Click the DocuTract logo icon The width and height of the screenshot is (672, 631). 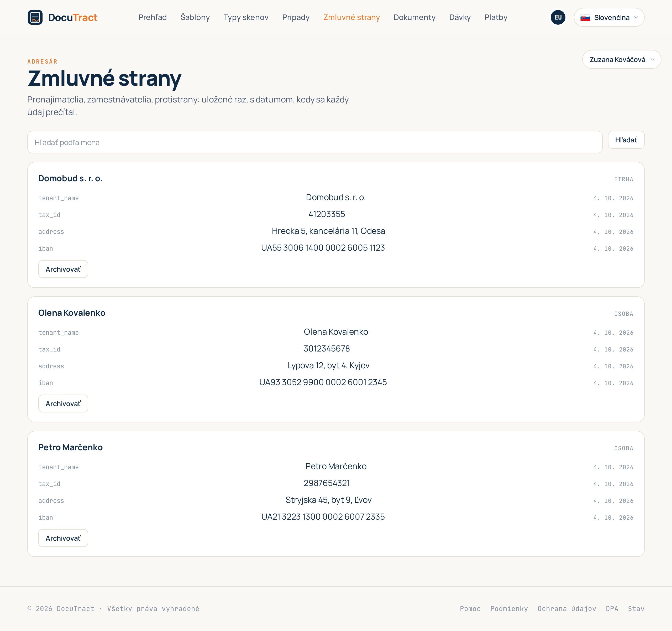35,17
